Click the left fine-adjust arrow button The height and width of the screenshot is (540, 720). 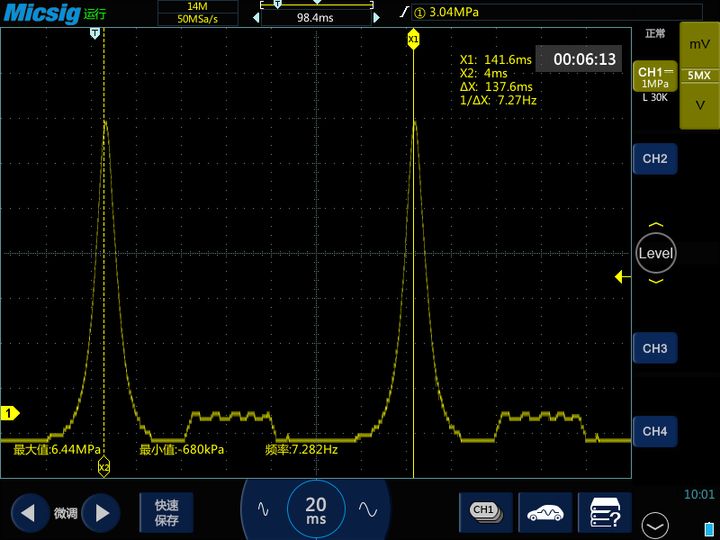29,513
